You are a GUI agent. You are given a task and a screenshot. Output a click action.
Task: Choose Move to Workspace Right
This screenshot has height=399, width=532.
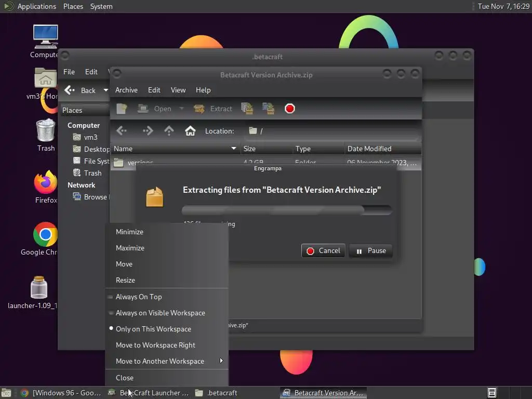167,345
